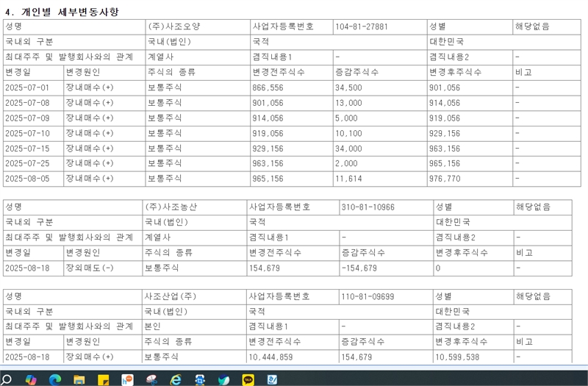Open File Explorer folder icon
The width and height of the screenshot is (588, 386).
pyautogui.click(x=79, y=378)
